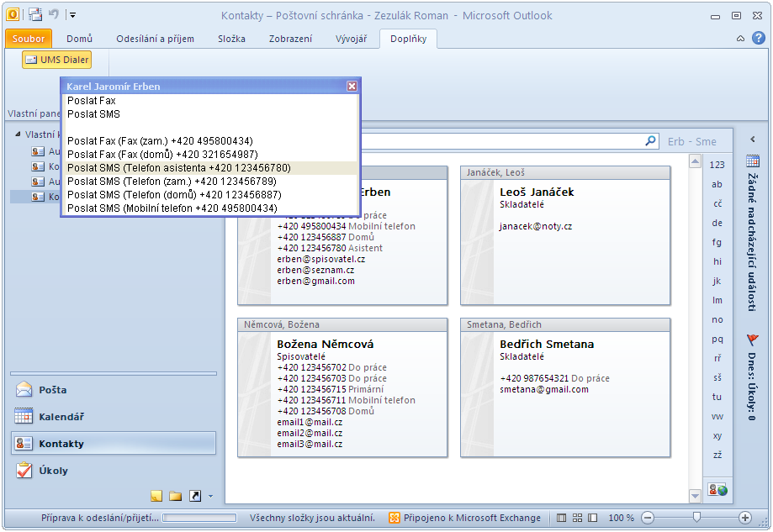Switch to the Vývojář ribbon tab
Viewport: 773px width, 532px height.
tap(351, 39)
